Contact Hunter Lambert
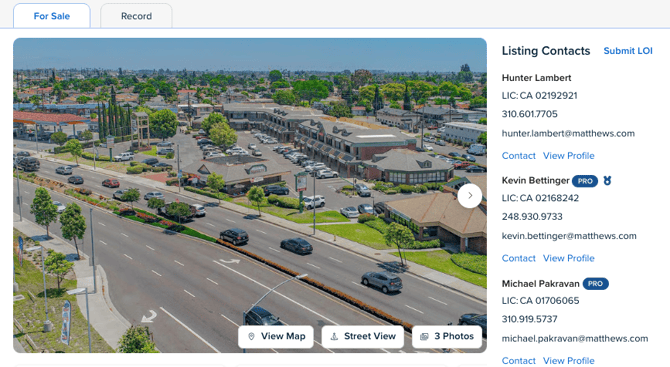 (518, 156)
